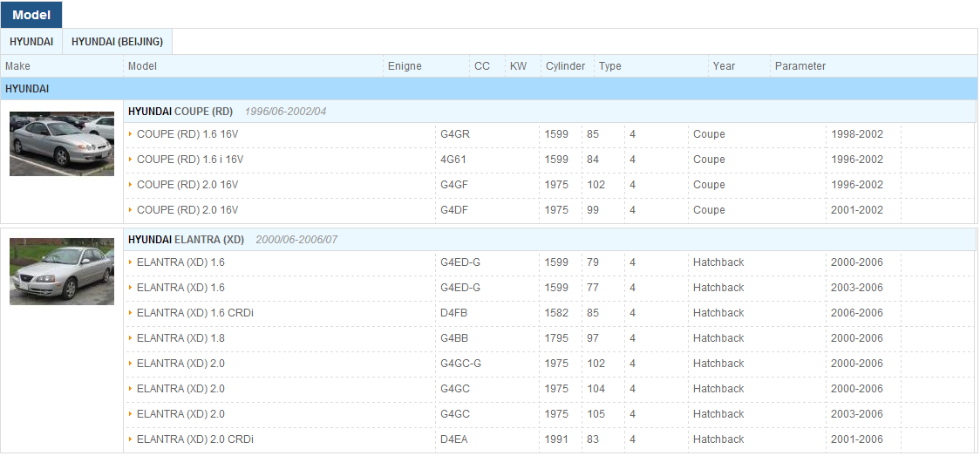
Task: Click engine code 4G61
Action: click(453, 160)
